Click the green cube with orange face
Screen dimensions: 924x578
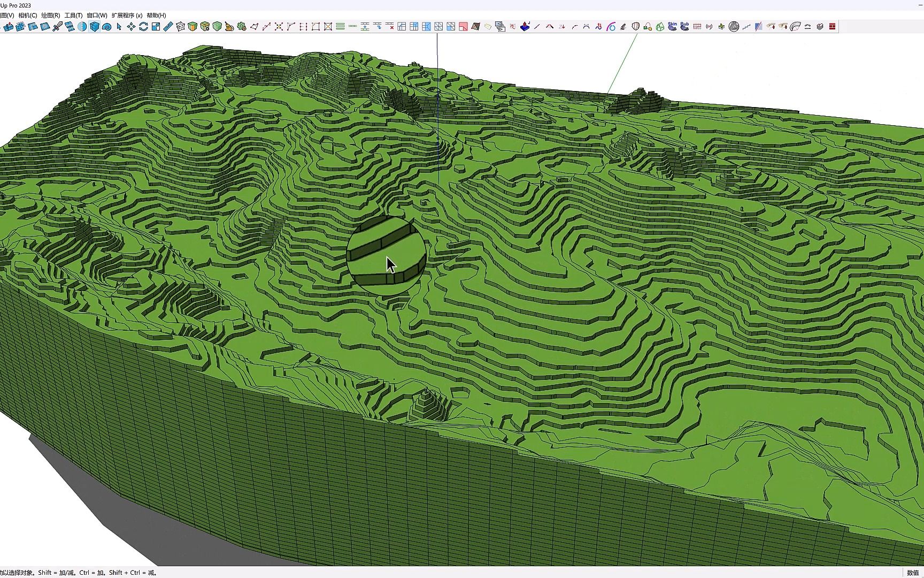pos(192,26)
